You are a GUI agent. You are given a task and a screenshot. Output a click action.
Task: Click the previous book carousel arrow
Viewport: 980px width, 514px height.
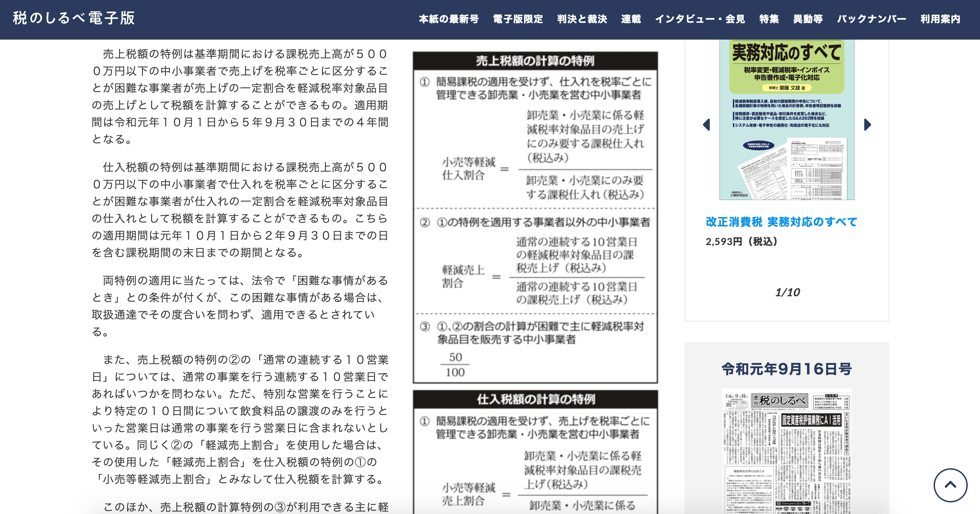point(707,125)
